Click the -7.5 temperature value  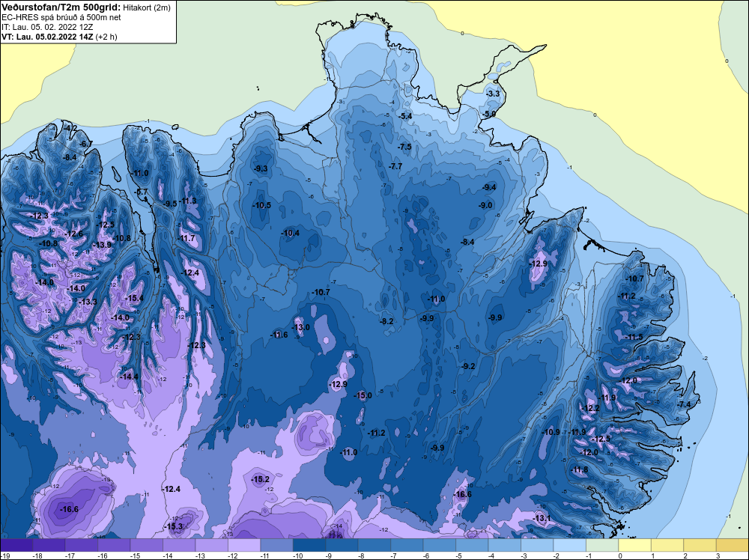pos(404,147)
